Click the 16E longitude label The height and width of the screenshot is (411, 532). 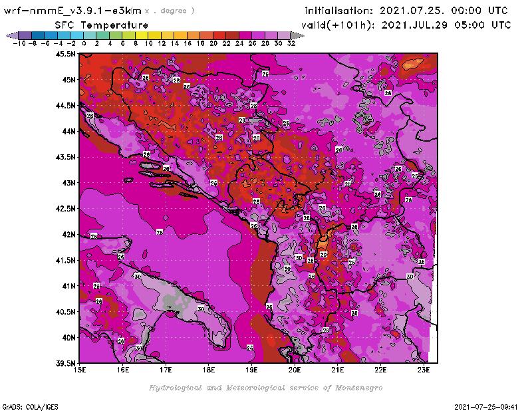pyautogui.click(x=123, y=370)
